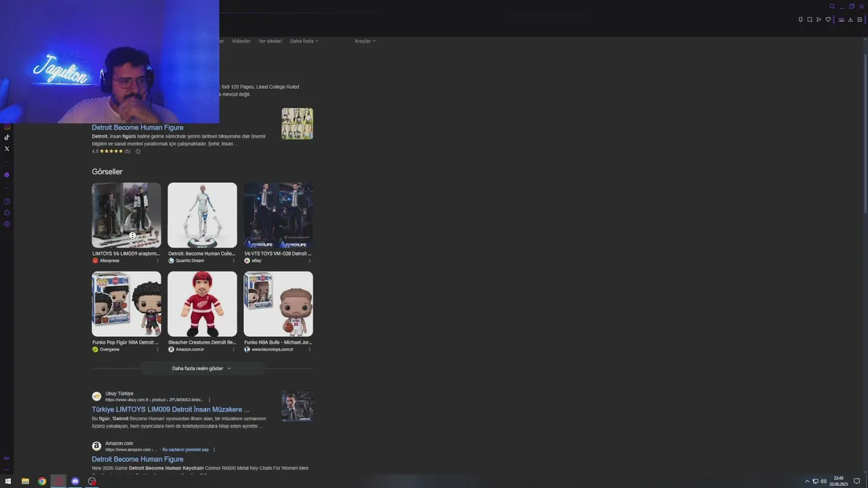Image resolution: width=868 pixels, height=488 pixels.
Task: Open the Funko Pop Figür NBA Detroit image
Action: point(126,304)
